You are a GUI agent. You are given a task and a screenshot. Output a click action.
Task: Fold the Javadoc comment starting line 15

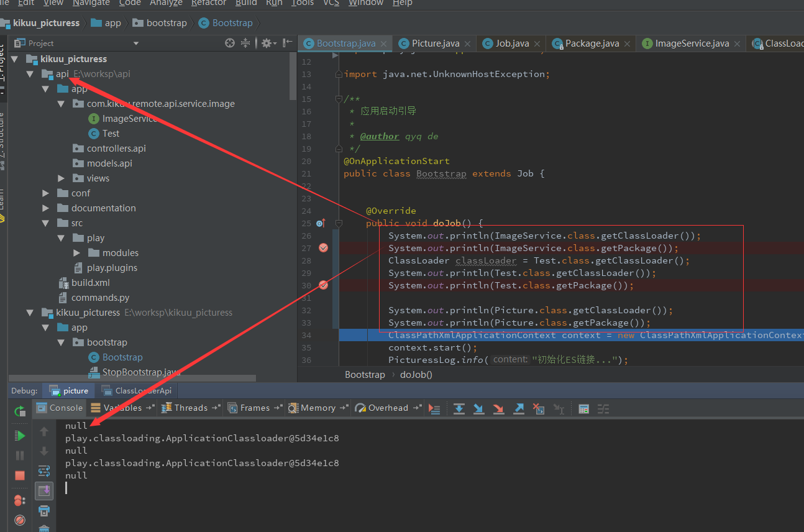click(339, 99)
